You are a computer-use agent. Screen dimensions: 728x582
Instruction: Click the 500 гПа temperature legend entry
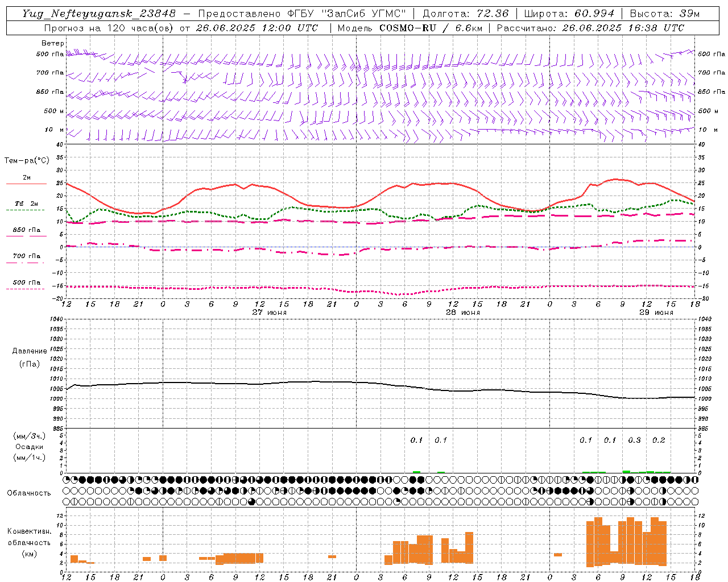[27, 282]
